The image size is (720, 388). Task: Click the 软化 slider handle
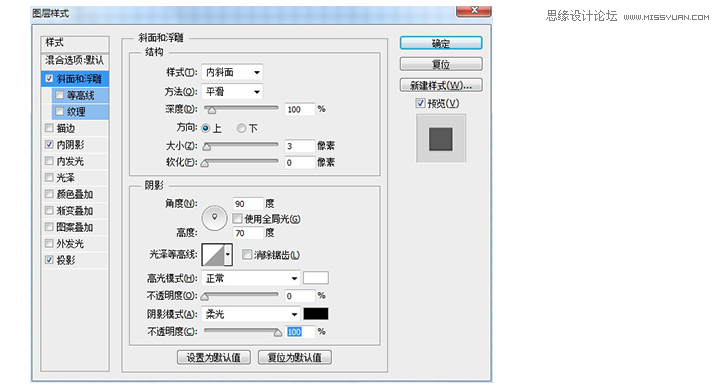205,163
